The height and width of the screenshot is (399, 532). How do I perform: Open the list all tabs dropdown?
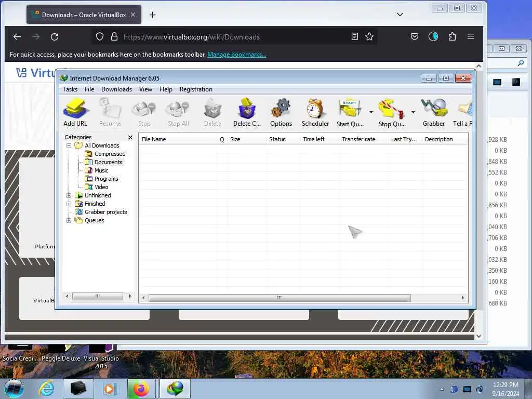click(400, 14)
